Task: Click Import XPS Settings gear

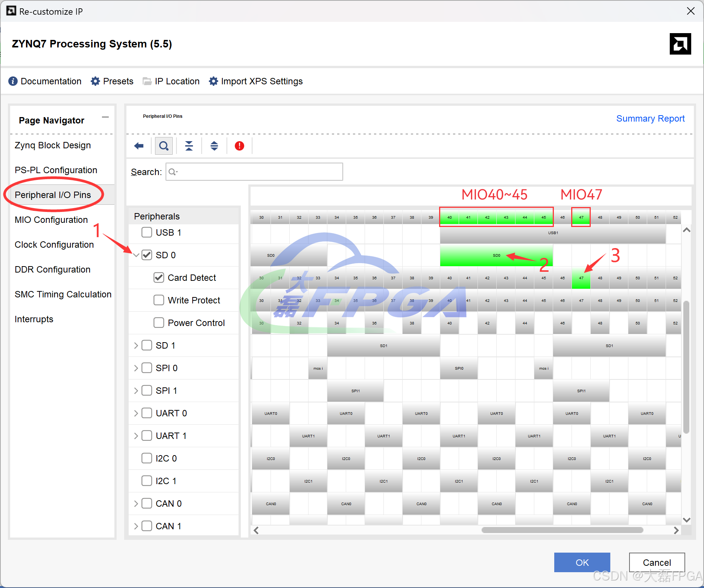Action: tap(213, 81)
